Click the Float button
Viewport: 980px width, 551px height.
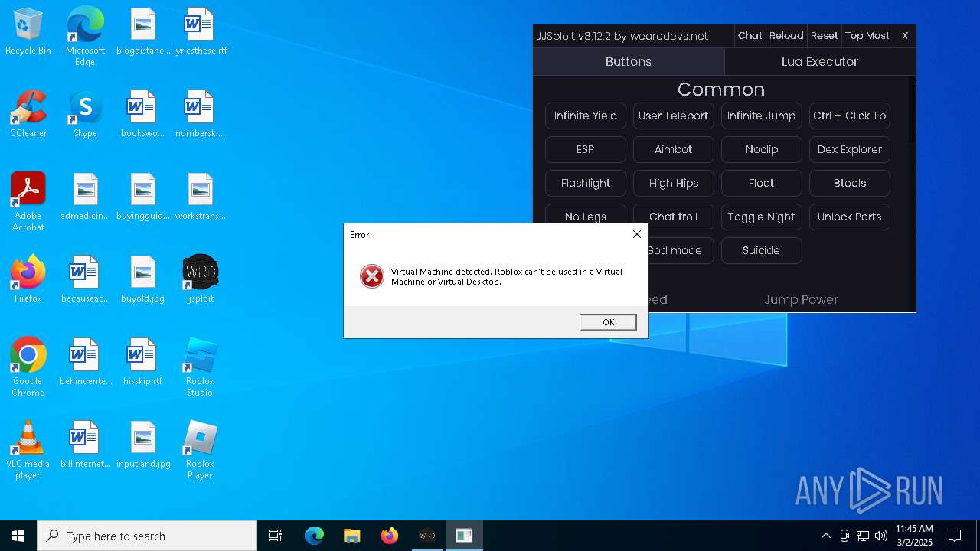coord(762,183)
